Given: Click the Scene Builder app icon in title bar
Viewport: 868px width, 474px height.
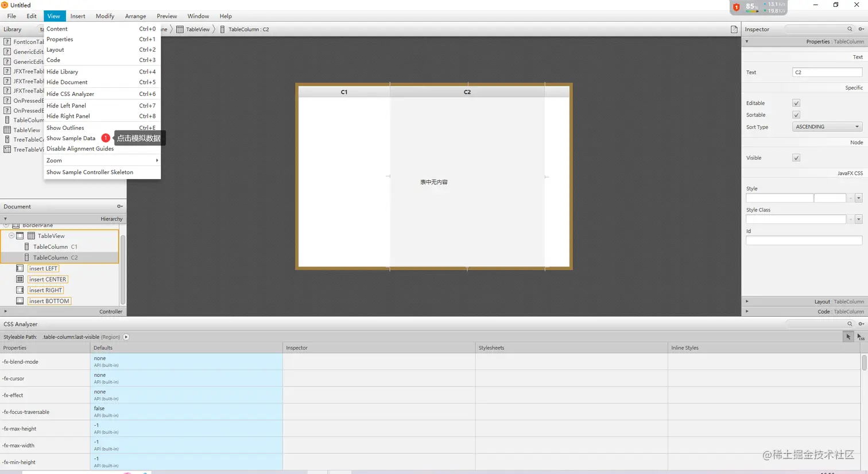Looking at the screenshot, I should click(x=5, y=5).
